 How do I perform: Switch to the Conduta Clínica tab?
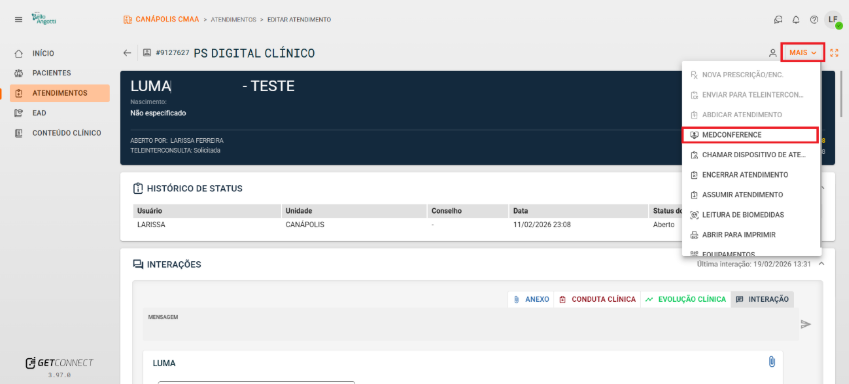[597, 300]
